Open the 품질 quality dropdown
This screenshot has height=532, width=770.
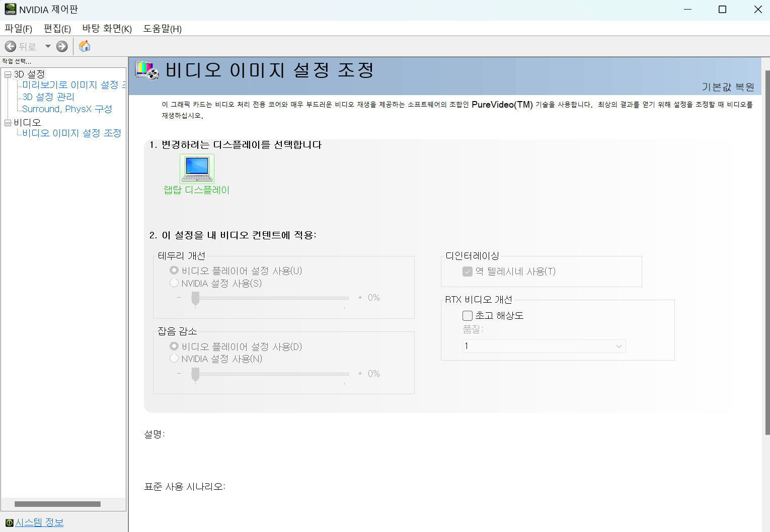tap(544, 346)
